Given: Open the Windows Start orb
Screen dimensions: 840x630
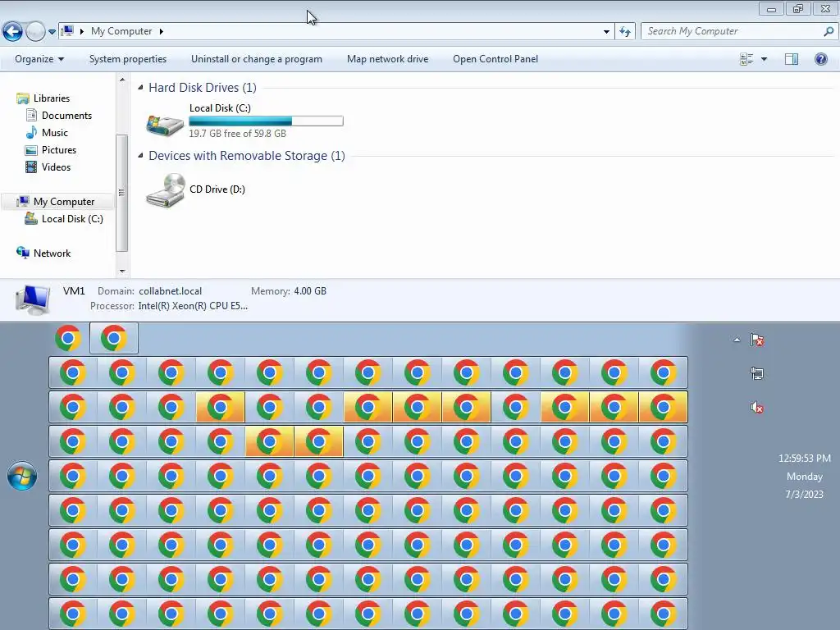Looking at the screenshot, I should point(22,476).
